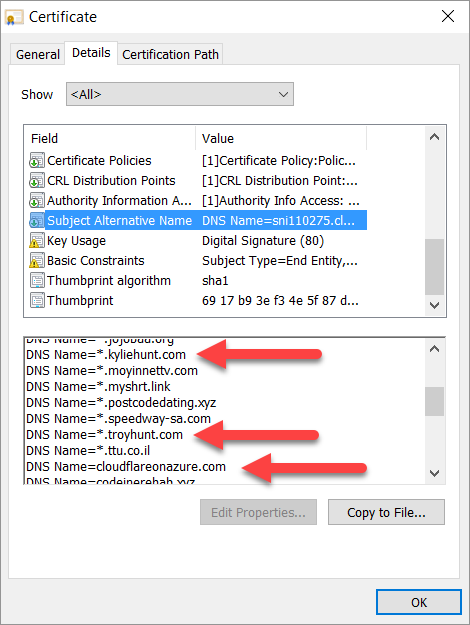Click the Authority Information Access icon
This screenshot has width=470, height=625.
point(37,200)
